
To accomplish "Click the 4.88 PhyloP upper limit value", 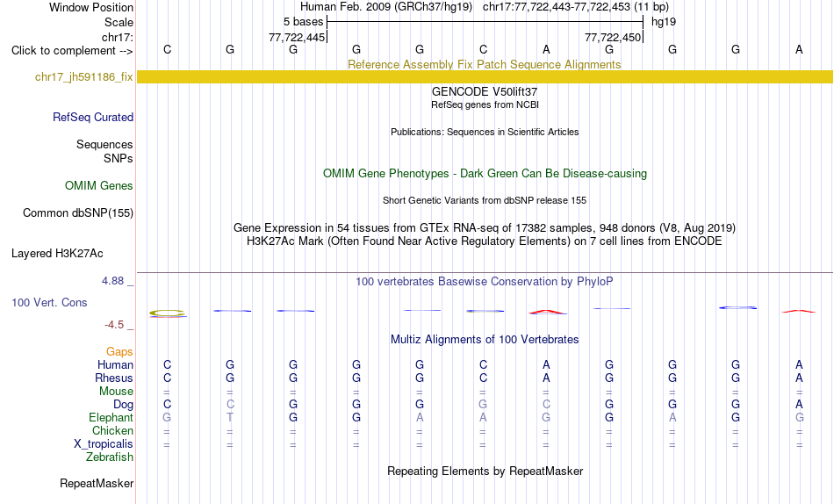I will tap(112, 280).
